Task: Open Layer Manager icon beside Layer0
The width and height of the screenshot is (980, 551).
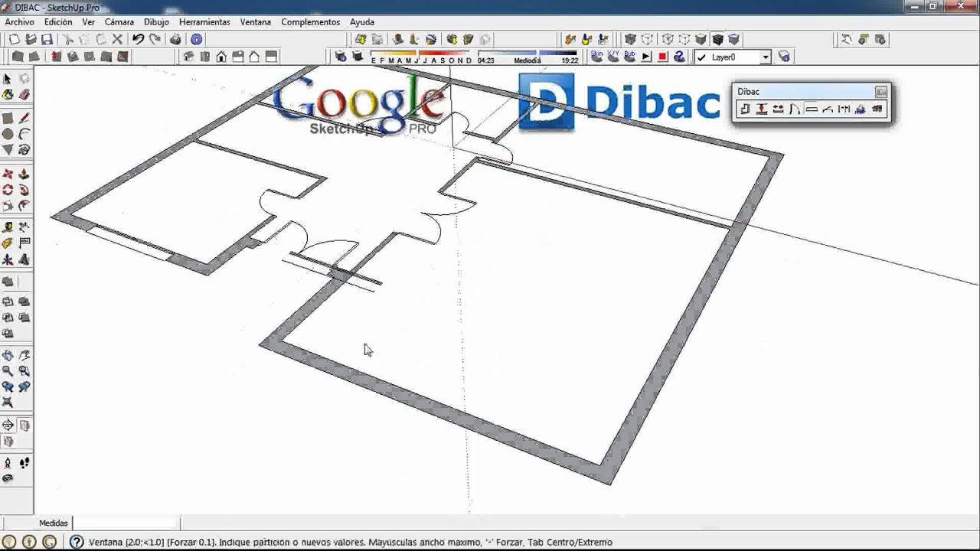Action: pos(784,57)
